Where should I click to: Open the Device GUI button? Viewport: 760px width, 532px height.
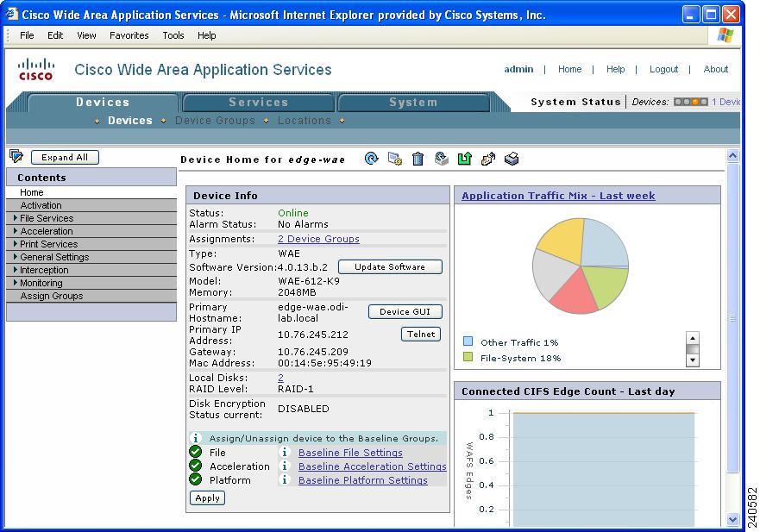pyautogui.click(x=405, y=311)
